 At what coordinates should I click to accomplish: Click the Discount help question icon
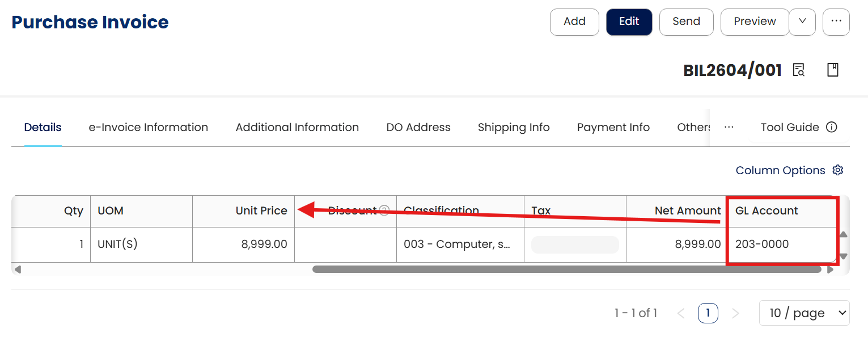click(384, 210)
